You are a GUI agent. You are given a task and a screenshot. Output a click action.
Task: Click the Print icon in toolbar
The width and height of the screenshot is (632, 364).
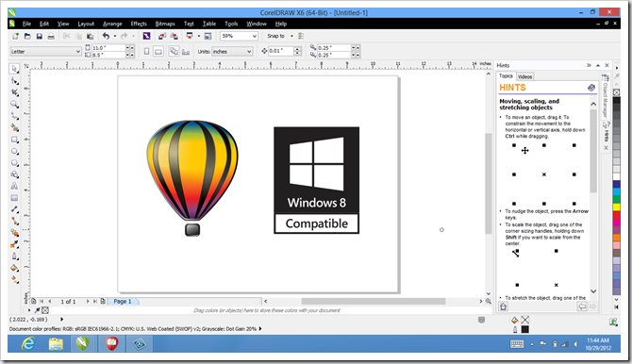tap(51, 36)
